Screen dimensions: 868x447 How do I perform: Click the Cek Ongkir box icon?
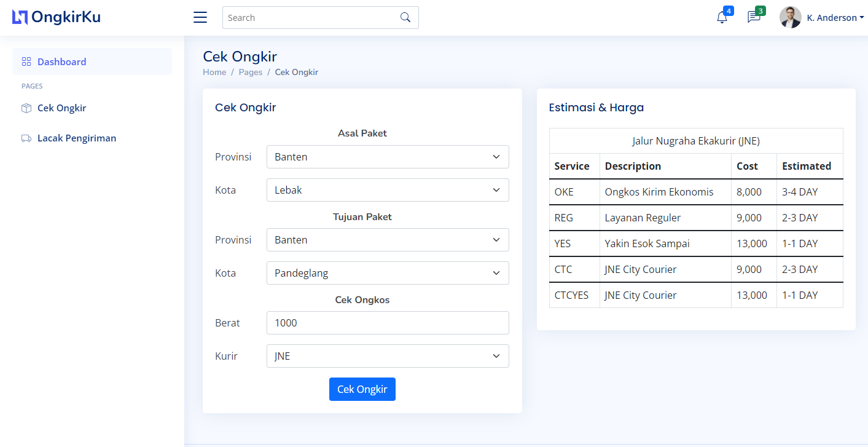click(x=26, y=108)
